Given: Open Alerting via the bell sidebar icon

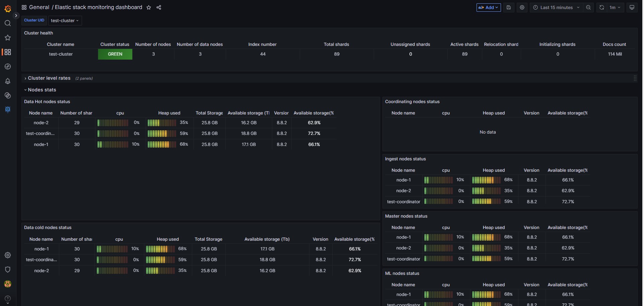Looking at the screenshot, I should pyautogui.click(x=7, y=81).
